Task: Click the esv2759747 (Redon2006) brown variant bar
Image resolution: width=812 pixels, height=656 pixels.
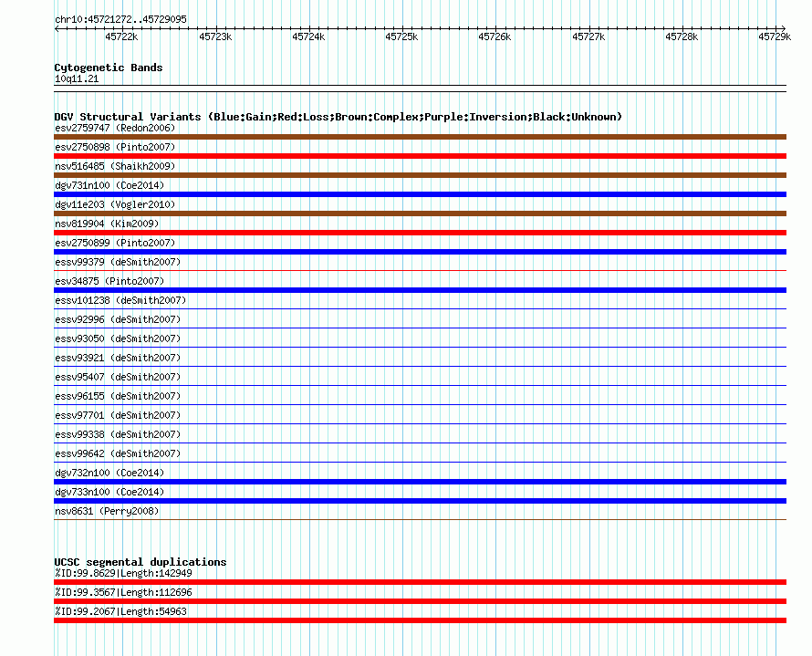Action: [420, 137]
